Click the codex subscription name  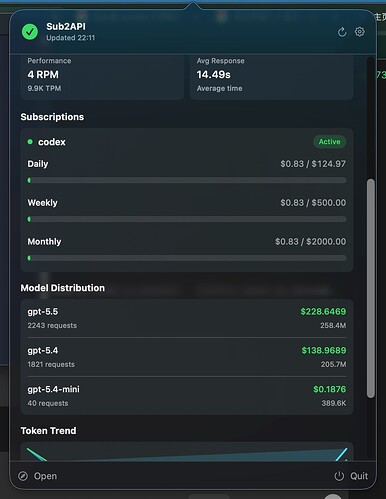[52, 142]
